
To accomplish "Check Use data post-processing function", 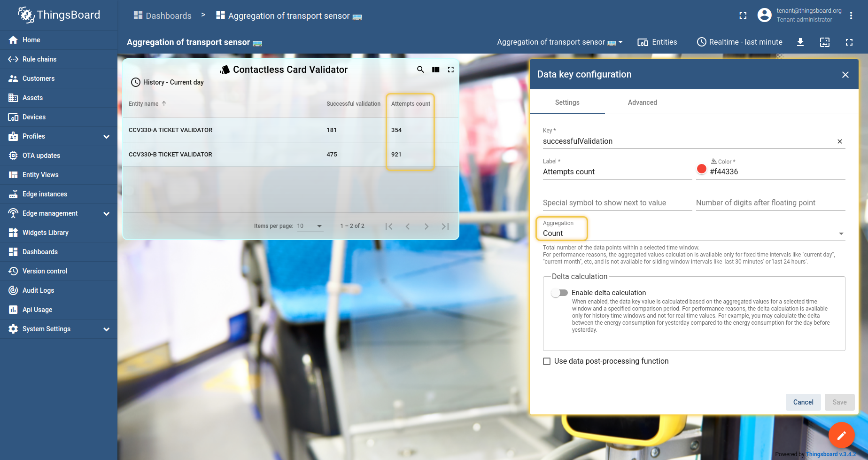I will point(547,361).
